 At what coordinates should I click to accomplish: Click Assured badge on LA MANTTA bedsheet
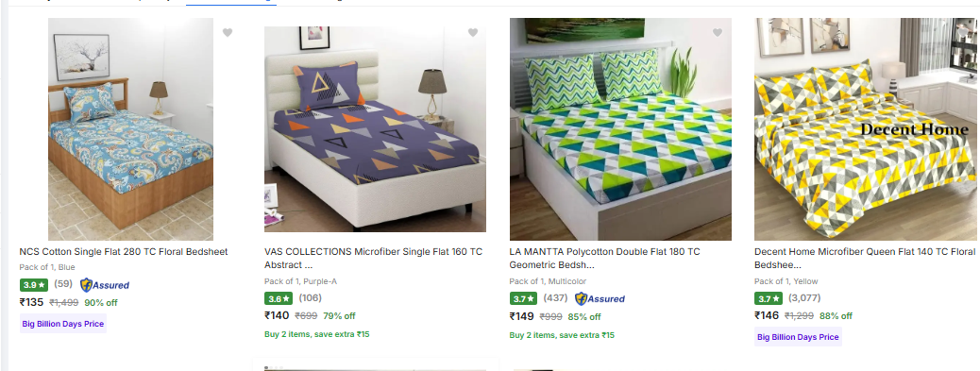tap(600, 298)
